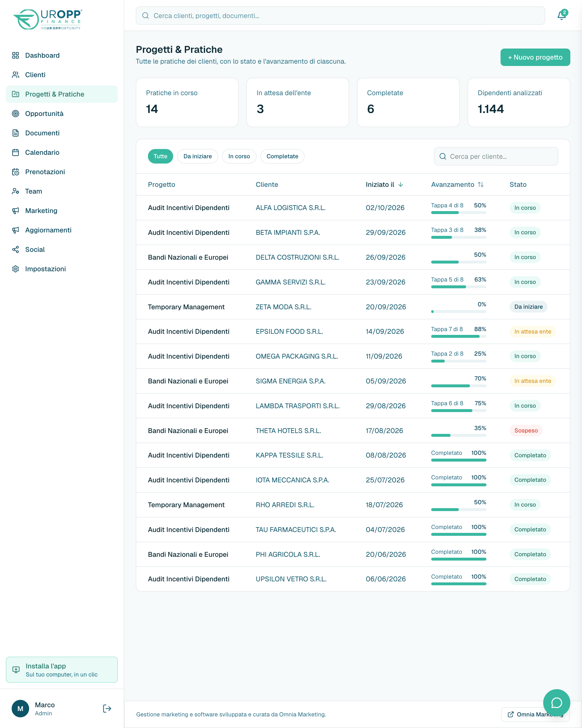Click the EPSILON FOOD S.R.L. progress bar
This screenshot has width=582, height=728.
click(x=459, y=336)
